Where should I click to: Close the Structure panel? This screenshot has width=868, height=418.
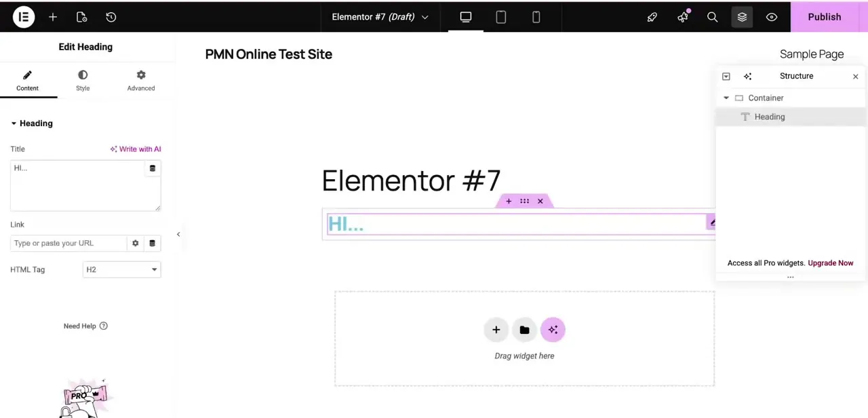pos(856,77)
